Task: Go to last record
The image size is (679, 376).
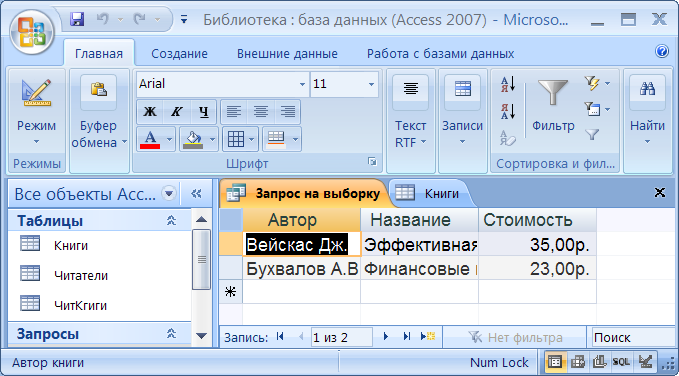Action: pos(406,337)
